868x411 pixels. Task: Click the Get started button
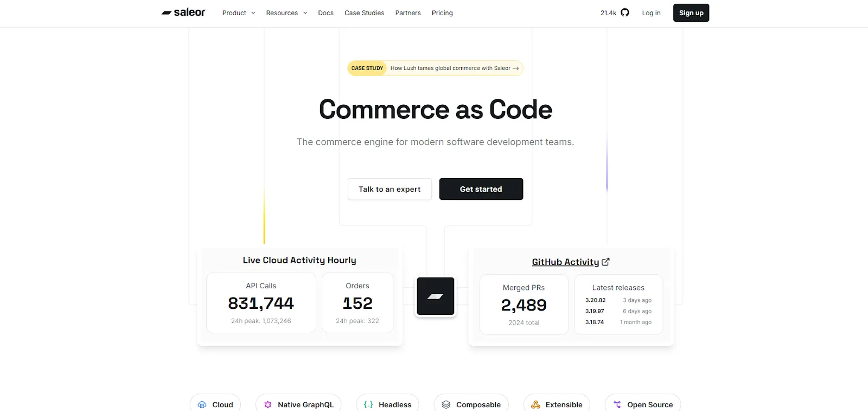[x=481, y=189]
